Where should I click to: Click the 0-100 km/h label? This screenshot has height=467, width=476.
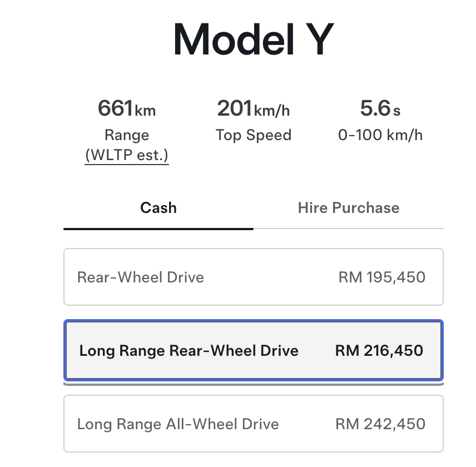point(380,135)
